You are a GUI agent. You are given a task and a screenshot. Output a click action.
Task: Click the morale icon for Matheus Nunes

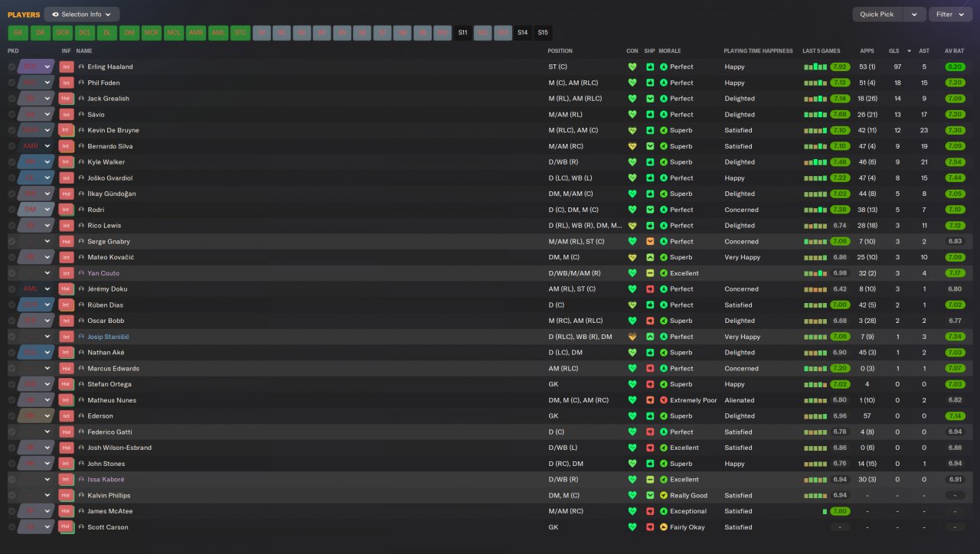click(x=664, y=400)
